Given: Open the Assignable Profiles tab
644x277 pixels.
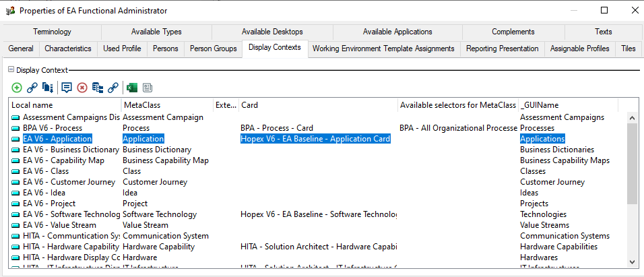Looking at the screenshot, I should [580, 49].
